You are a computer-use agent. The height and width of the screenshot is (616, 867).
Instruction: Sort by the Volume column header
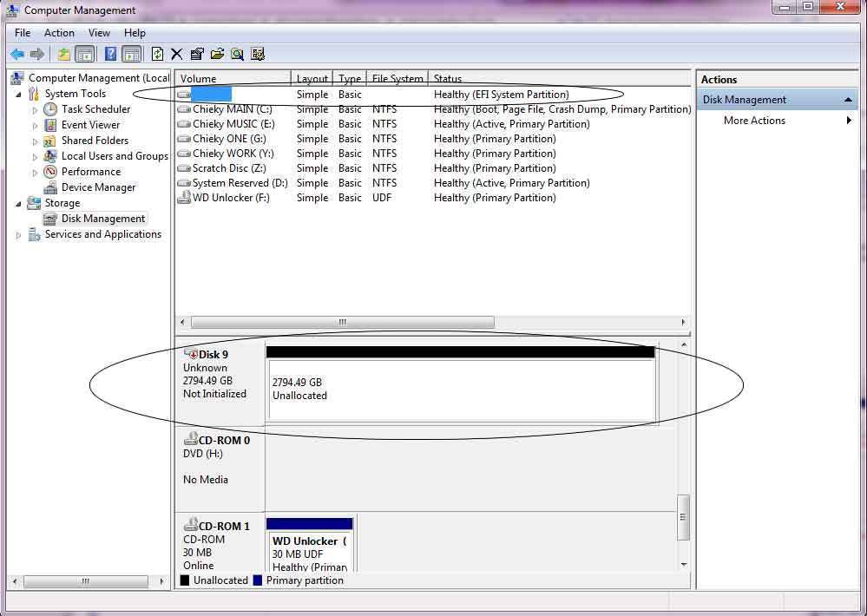(x=233, y=79)
